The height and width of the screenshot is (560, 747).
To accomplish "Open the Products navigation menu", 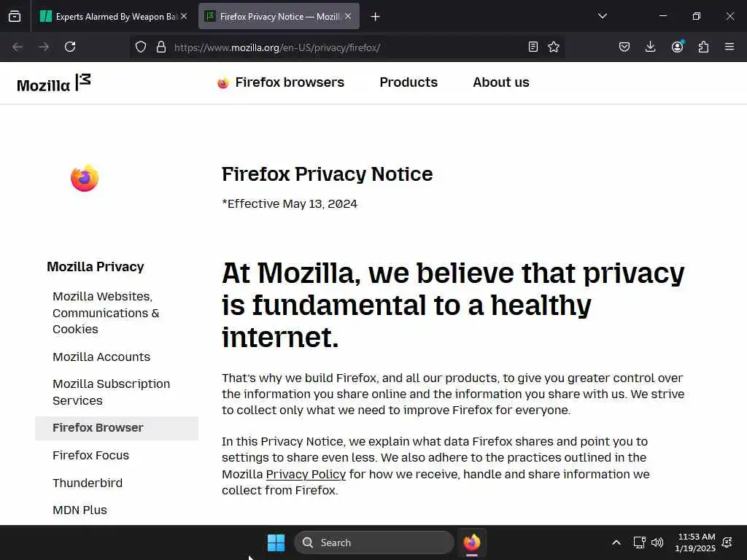I will pos(409,82).
